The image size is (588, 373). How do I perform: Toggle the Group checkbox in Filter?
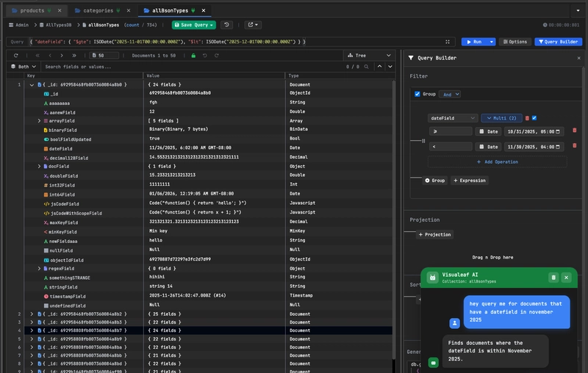tap(417, 94)
